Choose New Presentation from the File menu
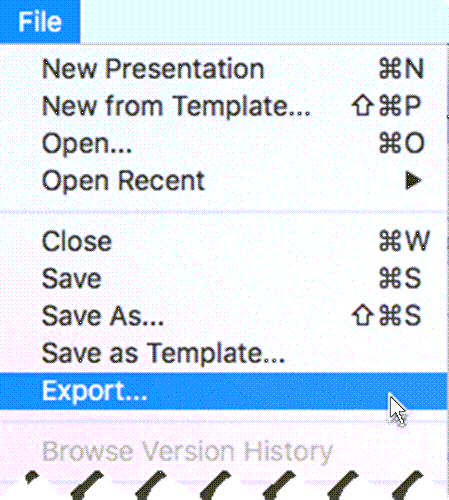Viewport: 449px width, 500px height. click(223, 69)
